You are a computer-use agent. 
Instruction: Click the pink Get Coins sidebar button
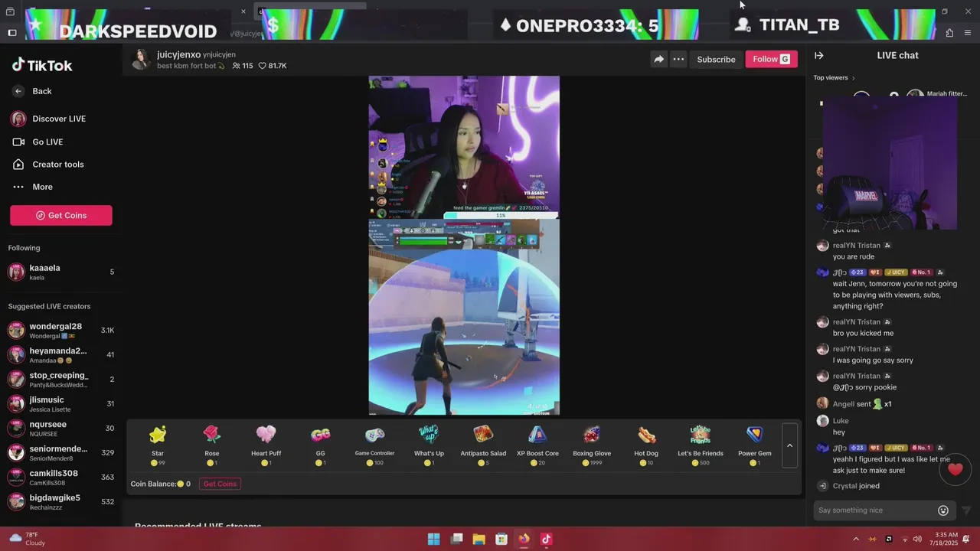pyautogui.click(x=61, y=215)
